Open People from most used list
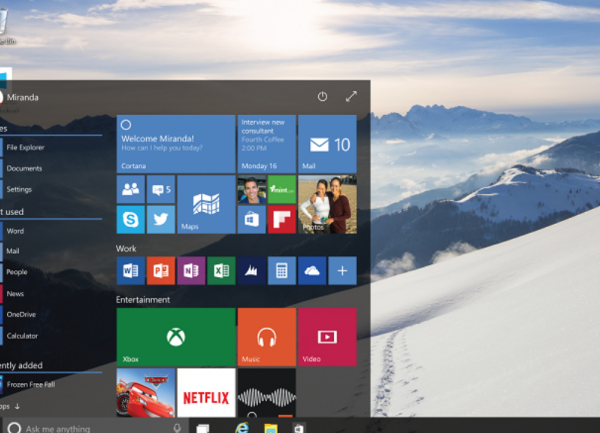 (16, 272)
